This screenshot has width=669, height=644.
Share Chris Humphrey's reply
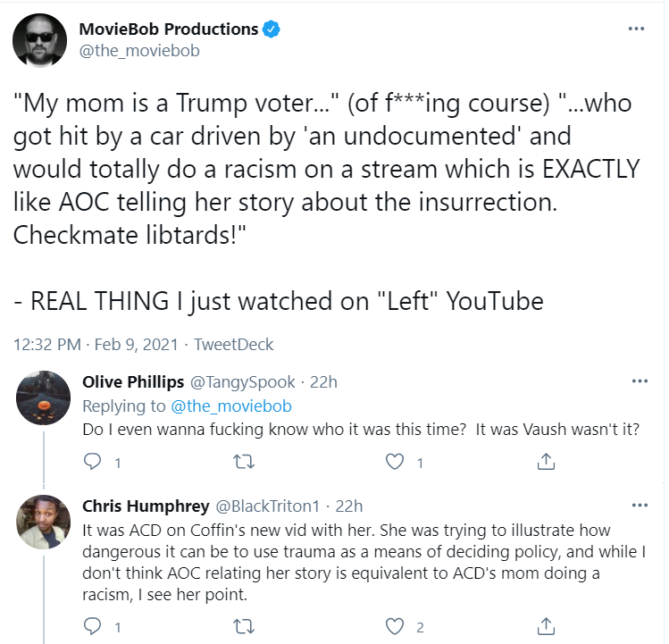click(x=546, y=626)
